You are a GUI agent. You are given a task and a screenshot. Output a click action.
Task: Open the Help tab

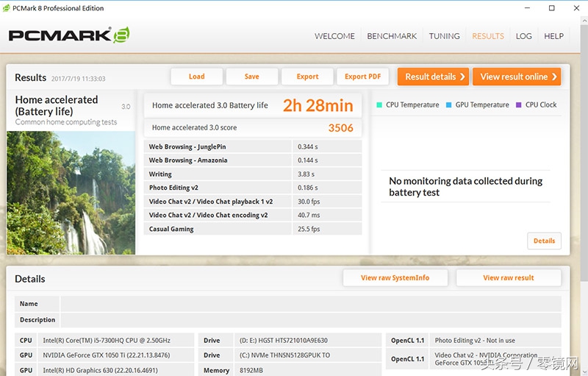click(553, 36)
